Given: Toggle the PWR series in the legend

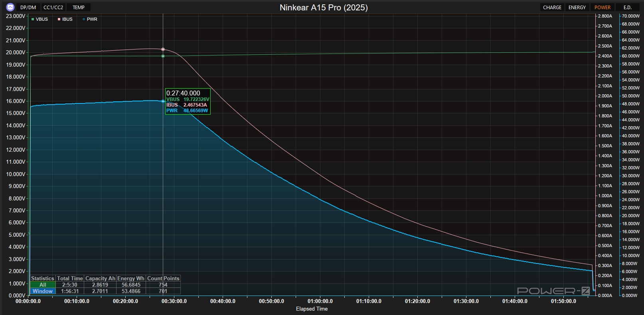Looking at the screenshot, I should [90, 19].
